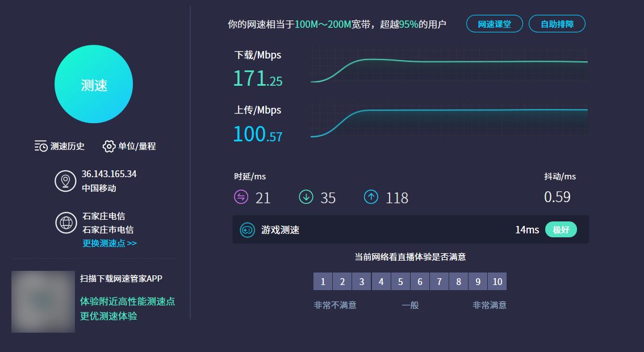Click the round 测速 start button

(x=94, y=85)
